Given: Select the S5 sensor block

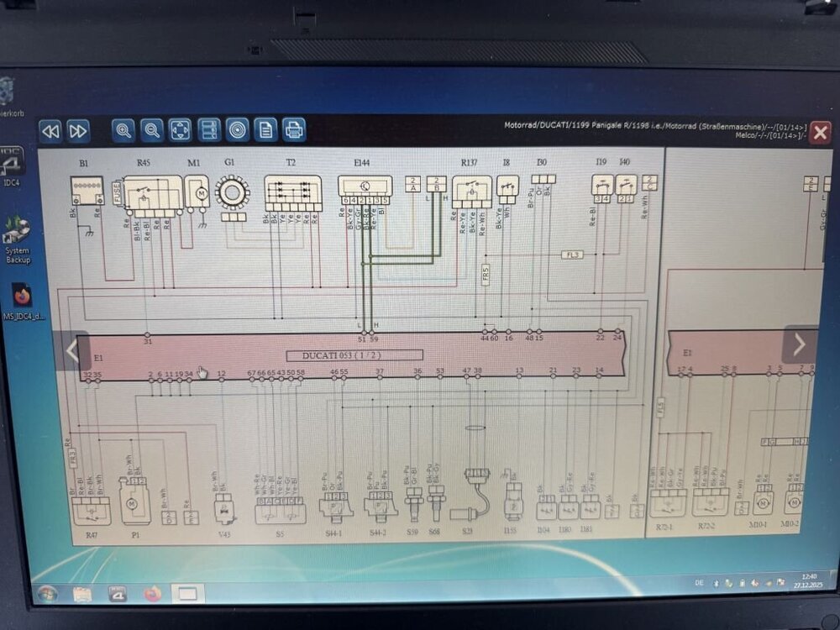Looking at the screenshot, I should (x=281, y=511).
